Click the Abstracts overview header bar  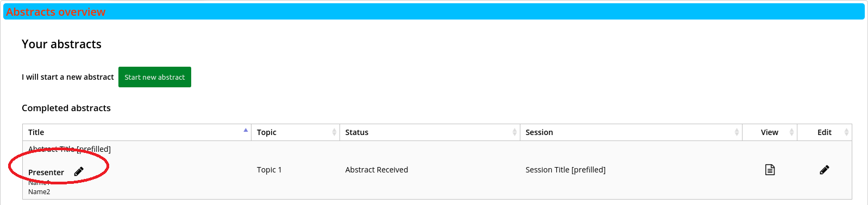click(434, 11)
